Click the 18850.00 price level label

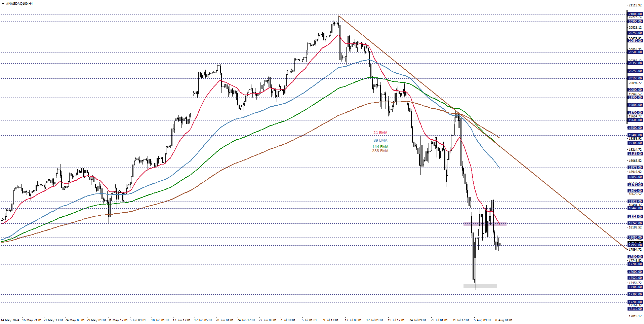(635, 177)
